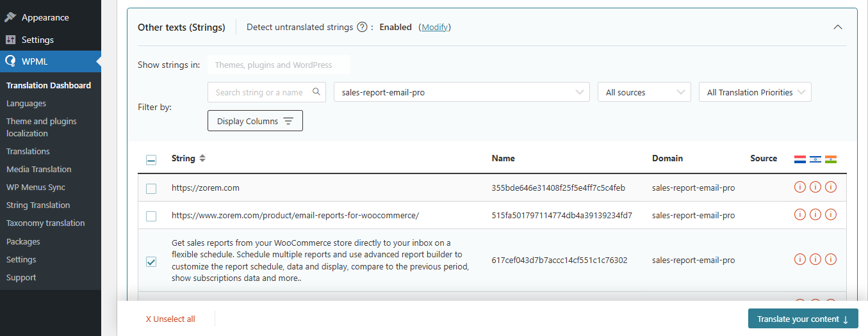Image resolution: width=868 pixels, height=336 pixels.
Task: Click the help icon beside Detect untranslated strings
Action: click(x=362, y=27)
